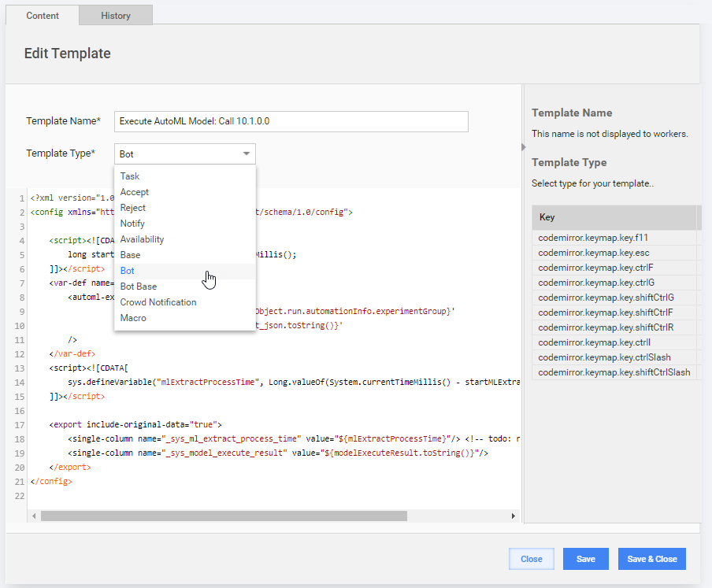Click the sys.defineVariable code line
Image resolution: width=712 pixels, height=588 pixels.
294,382
